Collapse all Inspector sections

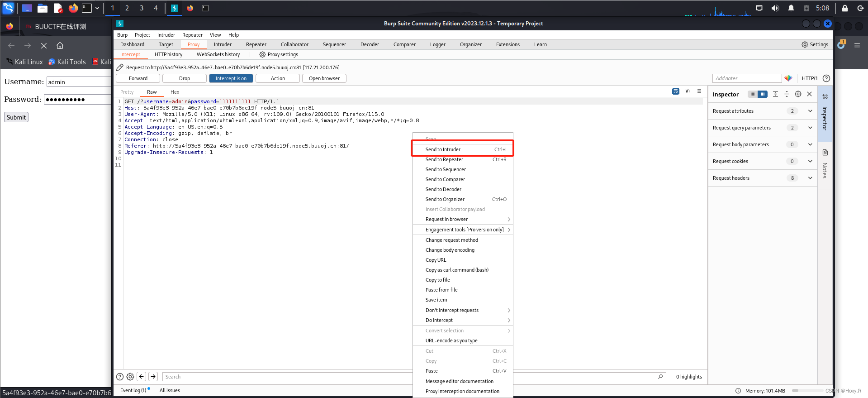[787, 94]
